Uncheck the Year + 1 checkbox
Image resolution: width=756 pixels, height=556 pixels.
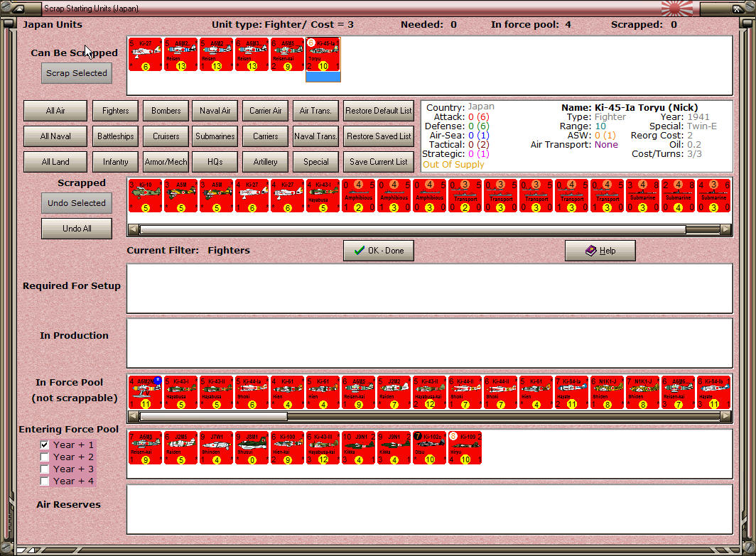click(x=44, y=445)
